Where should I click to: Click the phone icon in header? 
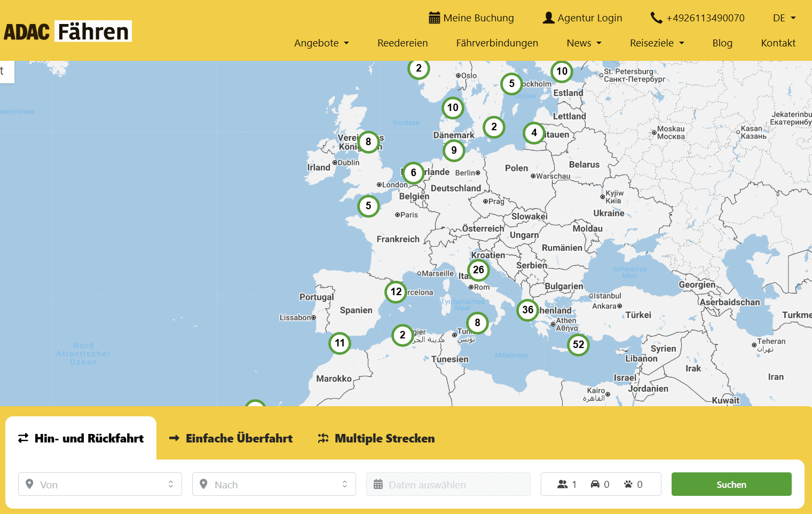coord(656,18)
